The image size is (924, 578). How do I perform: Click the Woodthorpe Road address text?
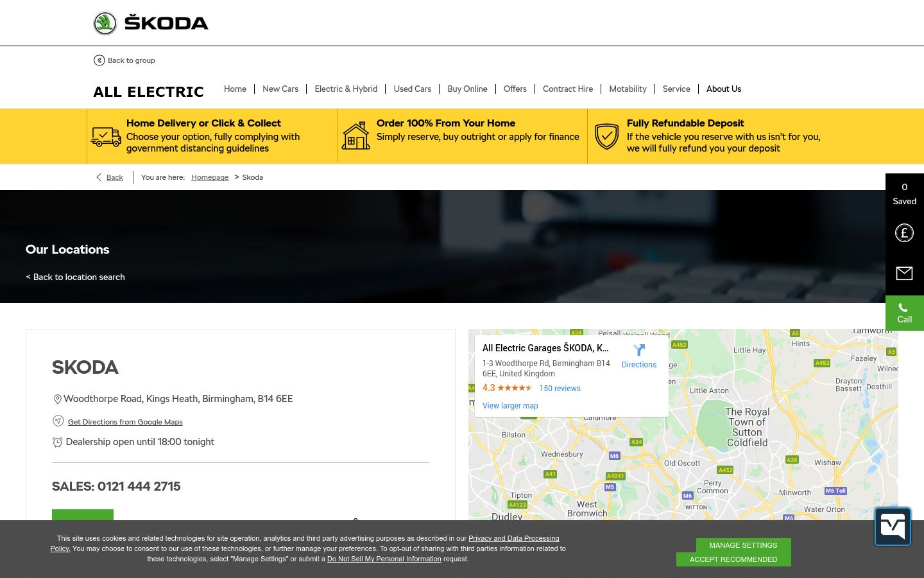click(178, 399)
